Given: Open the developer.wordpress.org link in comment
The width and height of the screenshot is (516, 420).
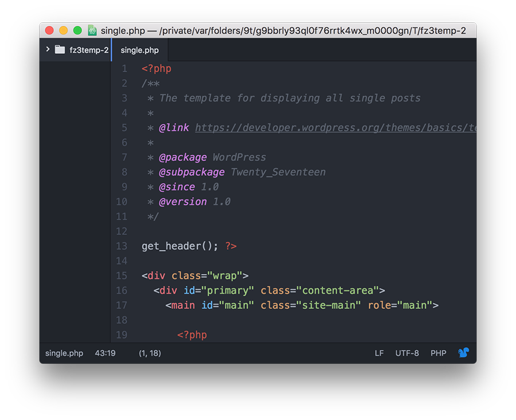Looking at the screenshot, I should click(x=335, y=128).
